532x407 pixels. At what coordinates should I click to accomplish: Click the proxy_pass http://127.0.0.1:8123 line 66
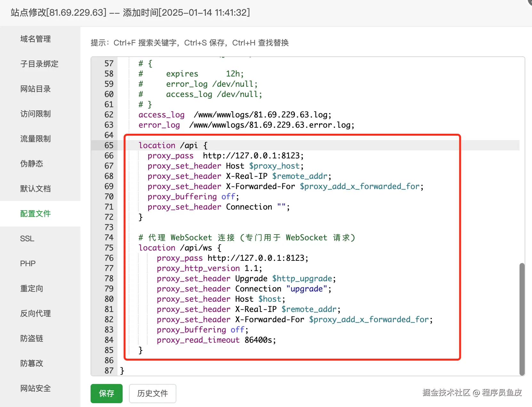click(x=226, y=156)
